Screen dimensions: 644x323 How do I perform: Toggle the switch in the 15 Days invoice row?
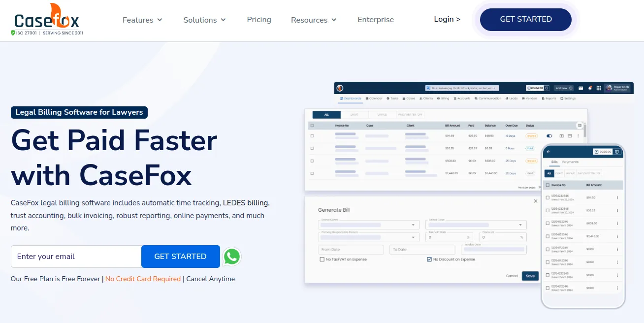tap(549, 136)
